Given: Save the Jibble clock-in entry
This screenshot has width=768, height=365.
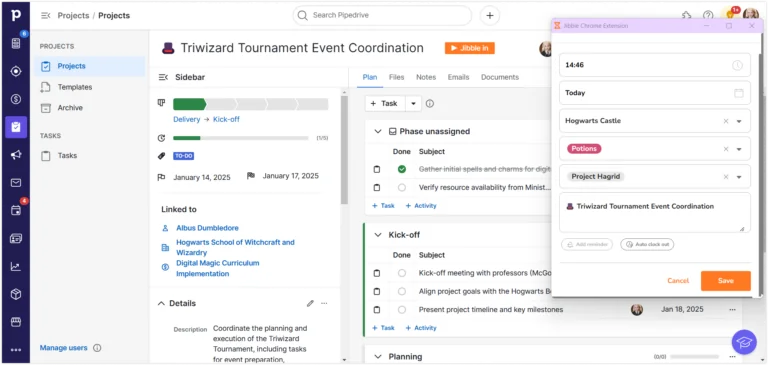Looking at the screenshot, I should click(x=725, y=281).
